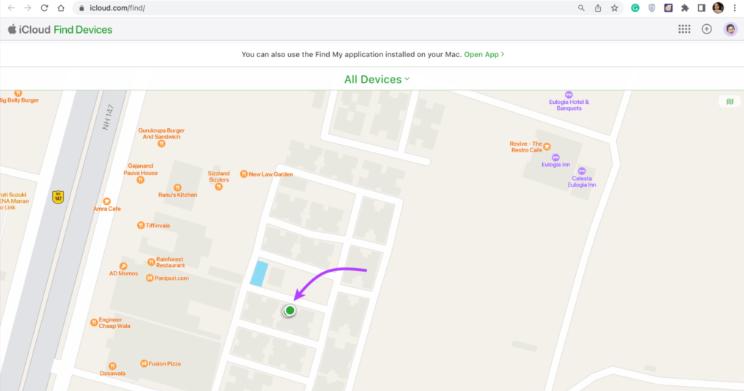Click the Eulogia Inn hotel marker
Screen dimensions: 744x391
click(x=556, y=158)
